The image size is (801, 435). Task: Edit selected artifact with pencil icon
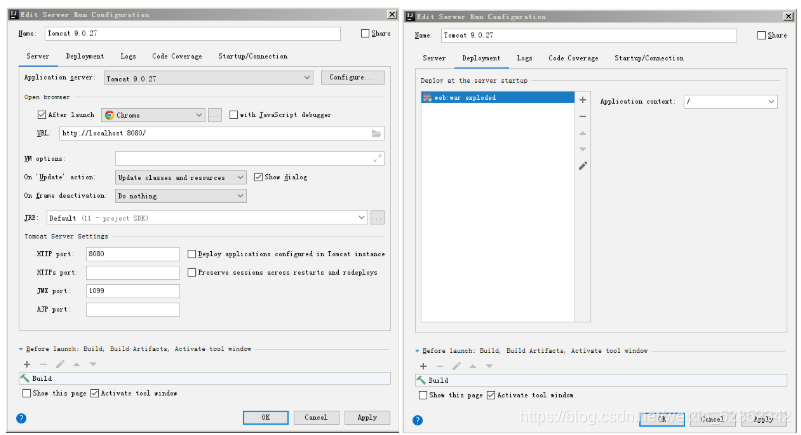[582, 166]
